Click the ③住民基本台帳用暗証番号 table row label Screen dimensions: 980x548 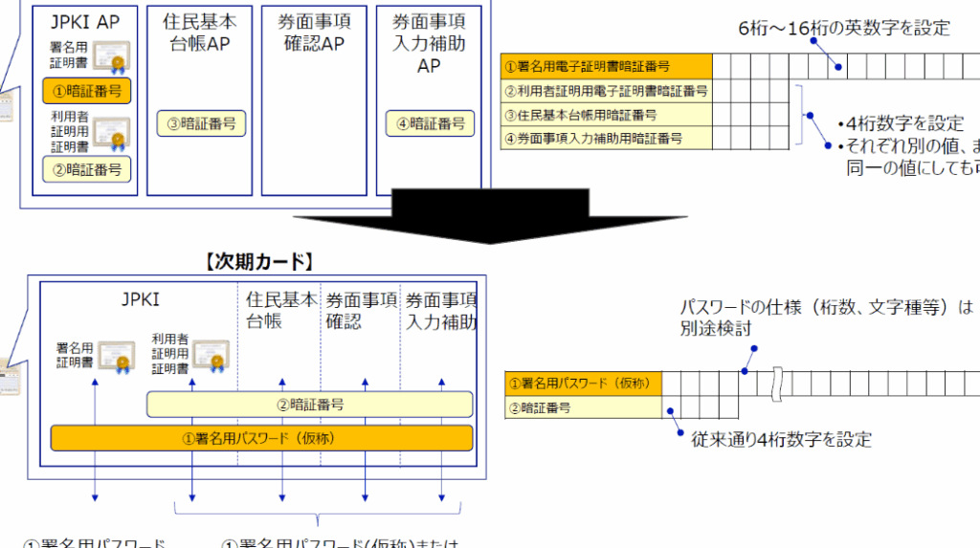pos(606,115)
